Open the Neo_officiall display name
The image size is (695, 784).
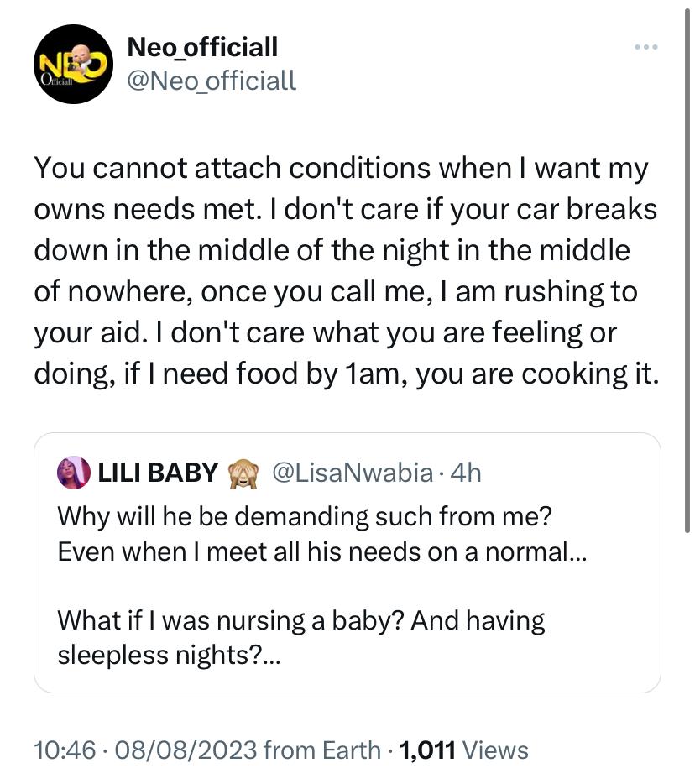coord(202,47)
